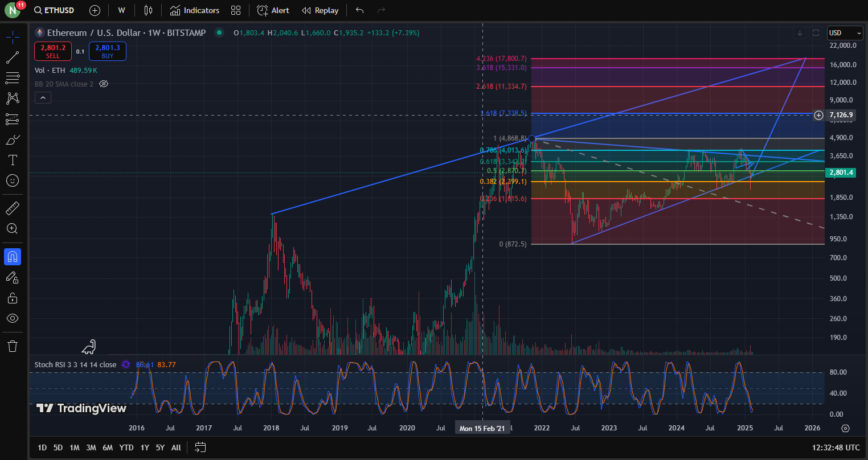Select the 1M time range
This screenshot has width=868, height=460.
[75, 447]
